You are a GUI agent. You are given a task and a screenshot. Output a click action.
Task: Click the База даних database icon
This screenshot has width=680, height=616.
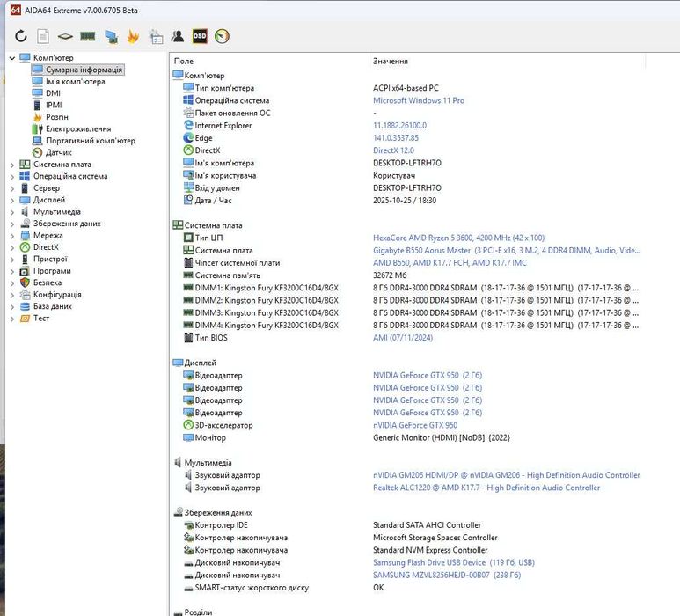(25, 306)
